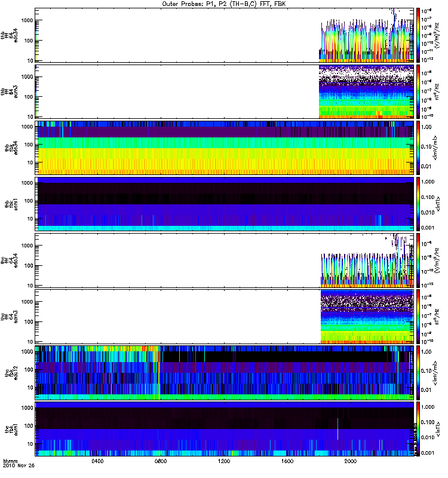This screenshot has height=478, width=448.
Task: Click the color bar of the thc fbk scm1 panel
Action: coord(418,429)
